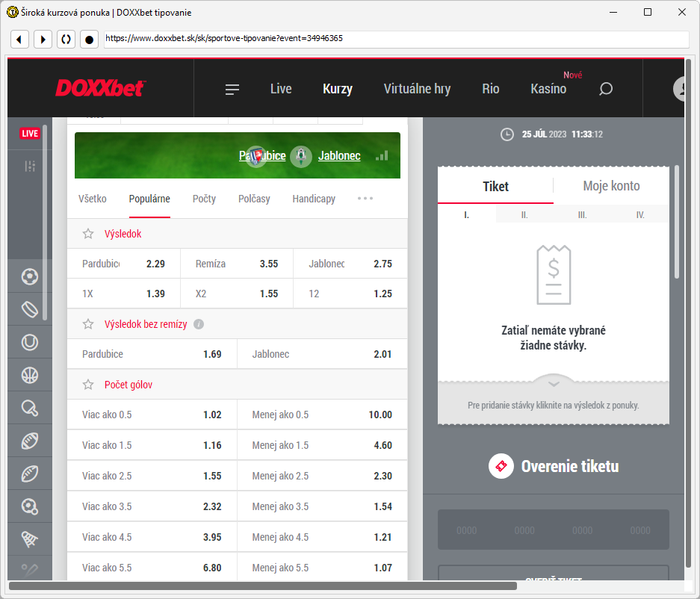The height and width of the screenshot is (599, 700).
Task: Select the Tiket tab
Action: coord(495,186)
